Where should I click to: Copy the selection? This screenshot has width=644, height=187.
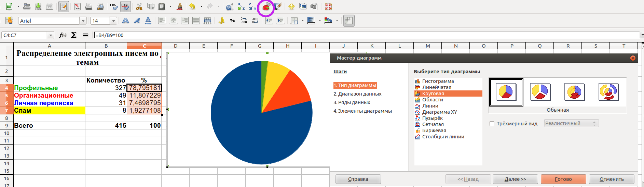tap(150, 7)
